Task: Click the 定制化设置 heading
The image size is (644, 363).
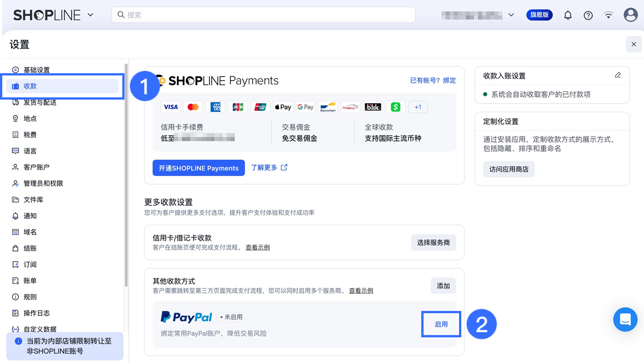Action: (501, 122)
